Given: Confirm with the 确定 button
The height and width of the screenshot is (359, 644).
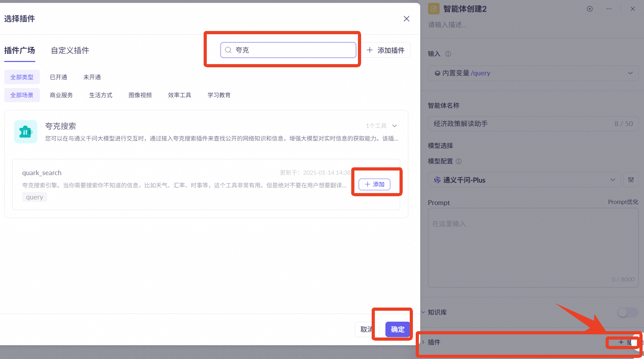Looking at the screenshot, I should click(398, 329).
